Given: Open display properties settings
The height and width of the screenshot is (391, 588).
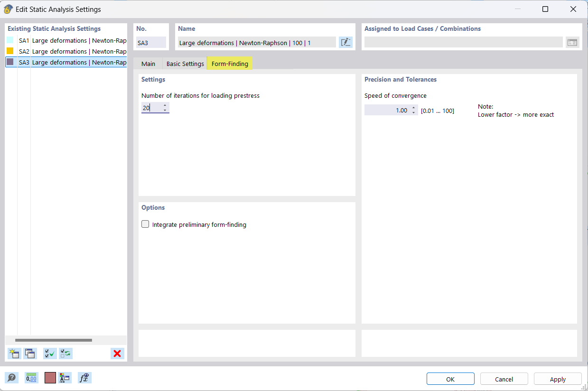Looking at the screenshot, I should [x=65, y=378].
